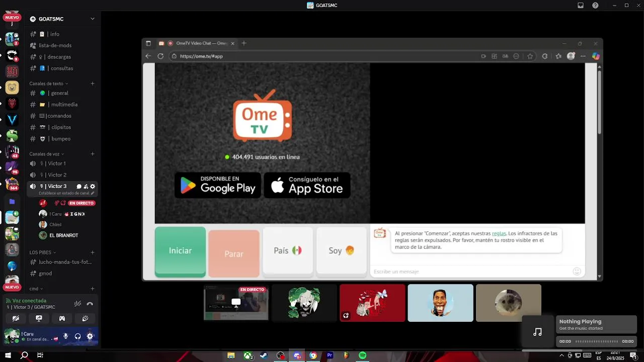Click the App Store download badge
Viewport: 644px width, 362px height.
pyautogui.click(x=307, y=185)
